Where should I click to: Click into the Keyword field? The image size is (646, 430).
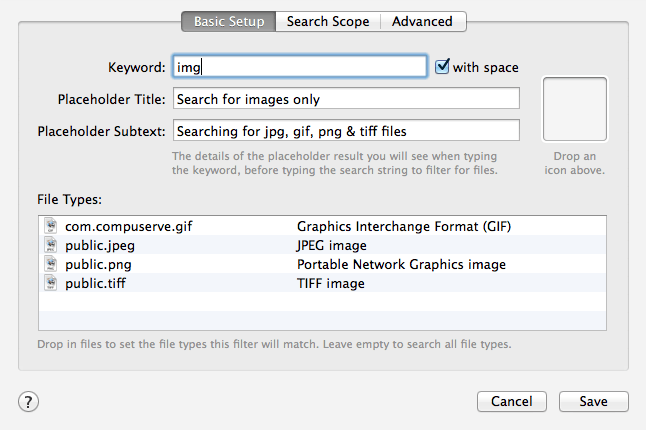coord(300,66)
